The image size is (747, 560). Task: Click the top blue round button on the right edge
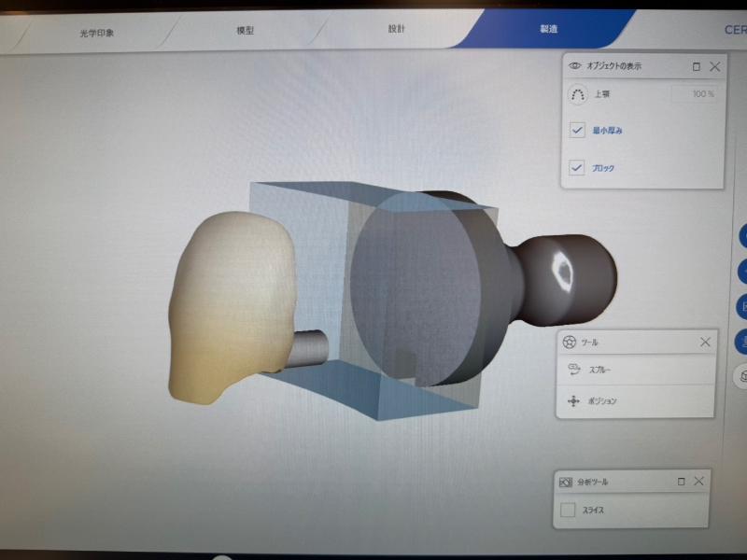click(743, 237)
